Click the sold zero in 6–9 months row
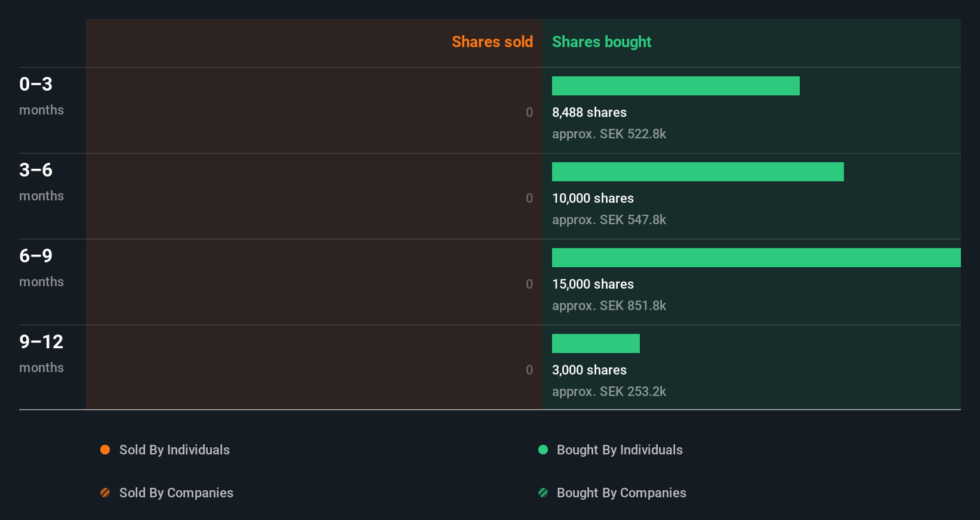This screenshot has width=980, height=520. [529, 284]
